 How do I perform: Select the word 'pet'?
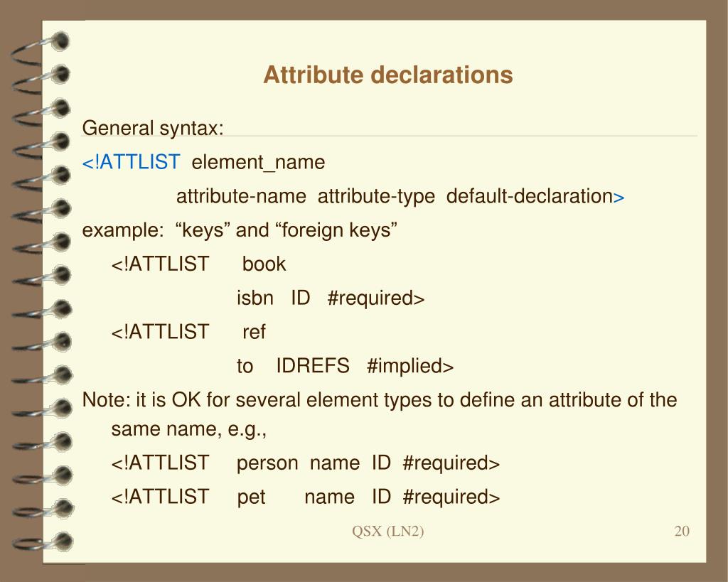pyautogui.click(x=251, y=497)
